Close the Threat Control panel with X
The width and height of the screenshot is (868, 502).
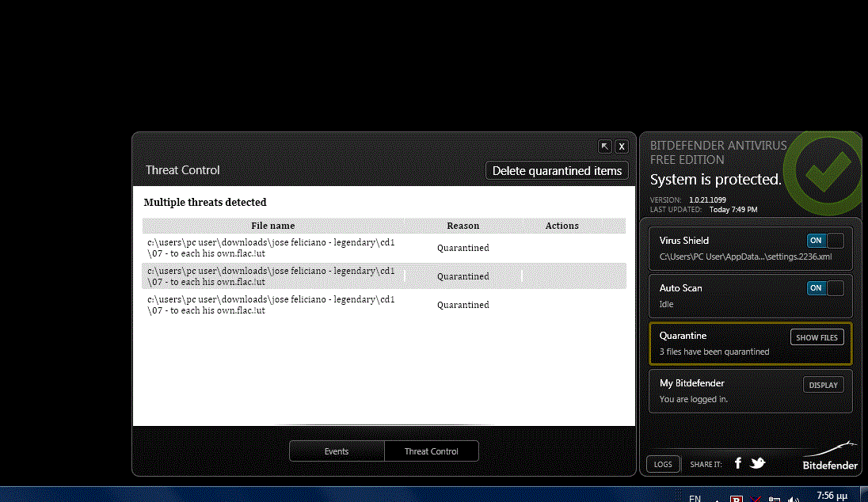click(622, 146)
